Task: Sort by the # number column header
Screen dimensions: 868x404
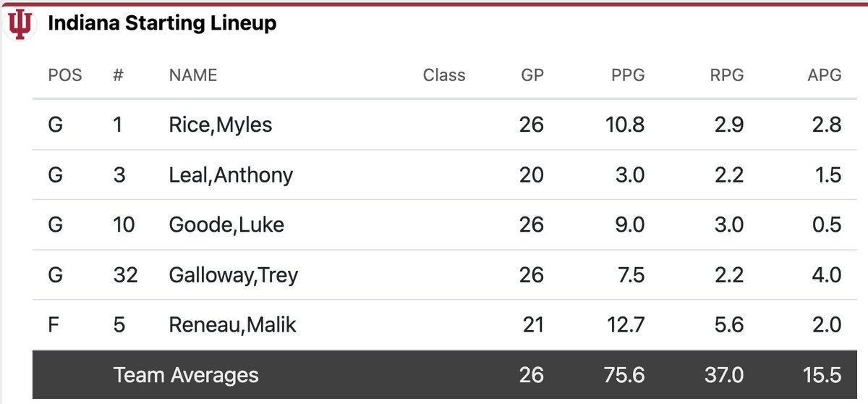Action: pos(119,75)
